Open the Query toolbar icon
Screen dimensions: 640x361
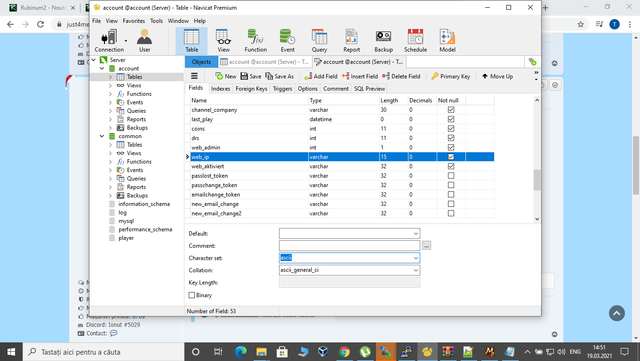coord(319,41)
